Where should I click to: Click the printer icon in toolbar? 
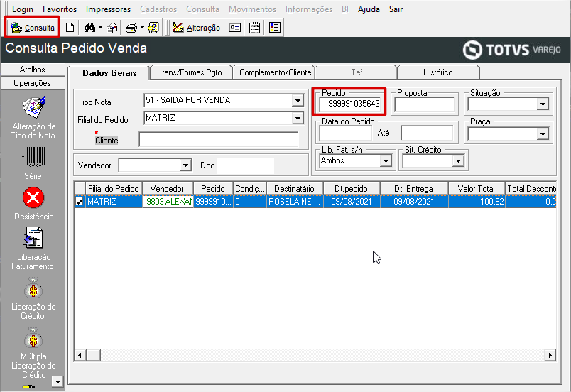coord(131,28)
